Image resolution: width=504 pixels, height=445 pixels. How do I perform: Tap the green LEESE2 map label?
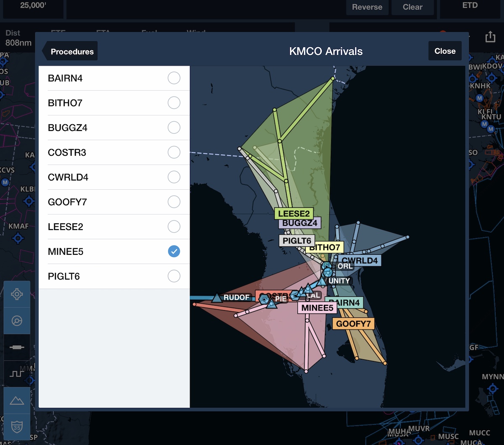click(x=294, y=214)
